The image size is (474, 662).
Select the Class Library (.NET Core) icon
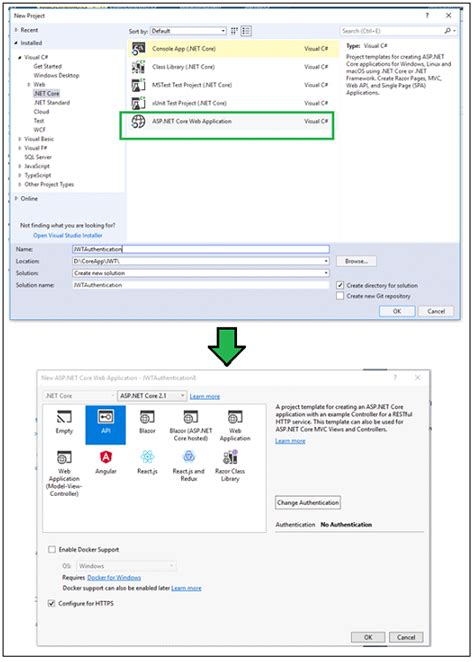point(138,67)
